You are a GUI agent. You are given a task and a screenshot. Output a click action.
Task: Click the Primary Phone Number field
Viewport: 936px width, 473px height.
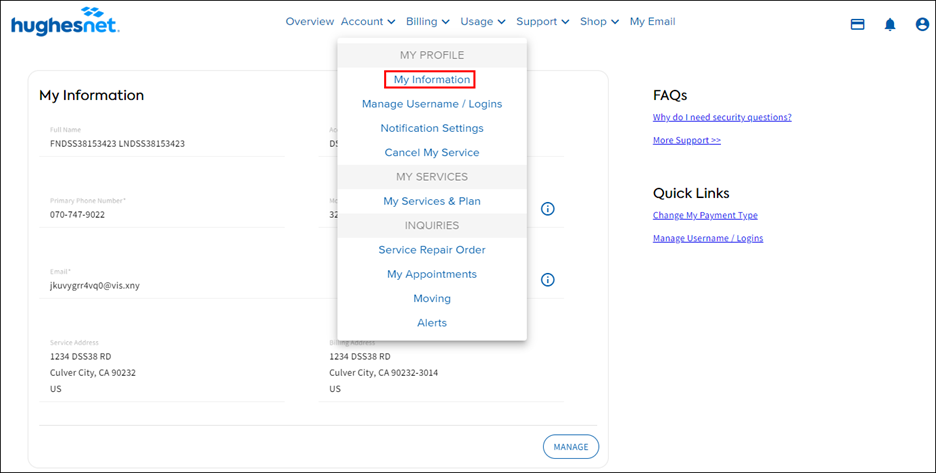click(160, 214)
